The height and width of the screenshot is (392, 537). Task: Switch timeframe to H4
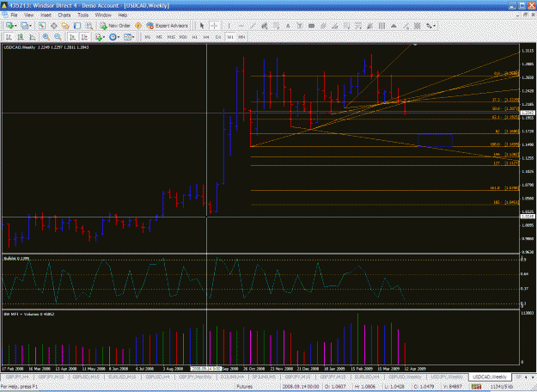pos(206,37)
